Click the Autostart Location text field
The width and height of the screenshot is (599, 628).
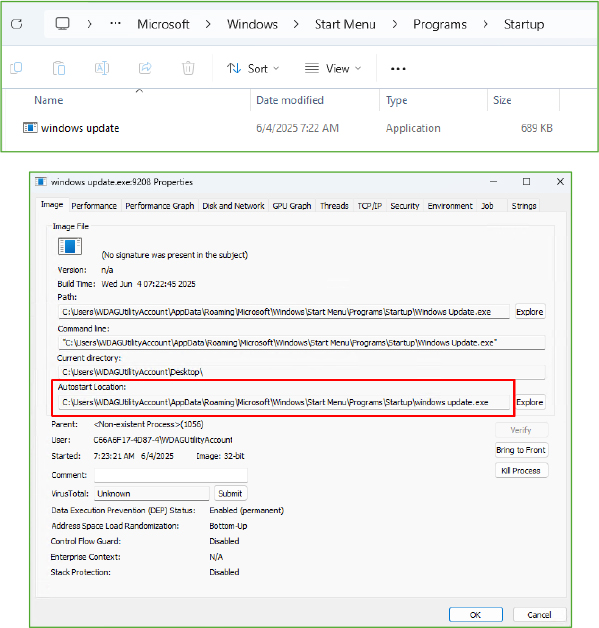(x=284, y=402)
